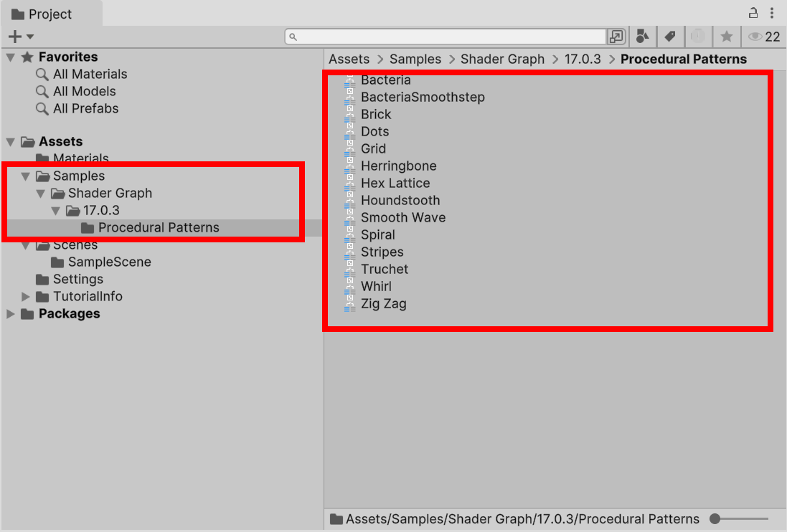Go to Assets in breadcrumb path

(349, 60)
